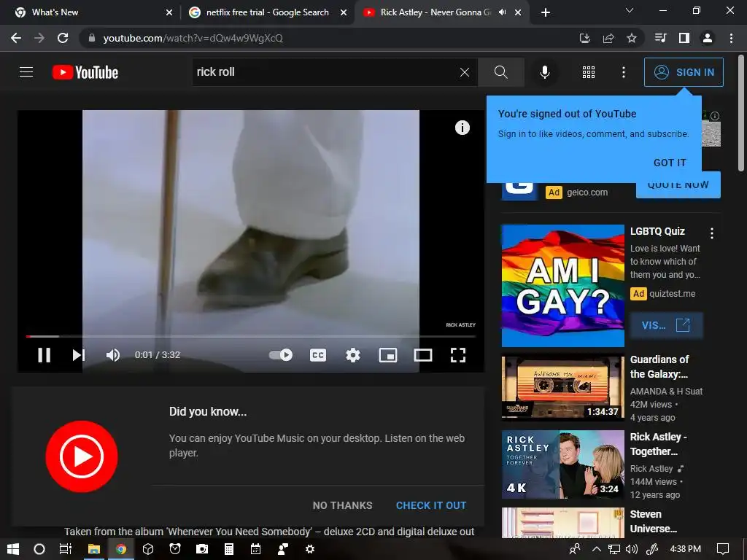Pause the video

click(x=44, y=355)
